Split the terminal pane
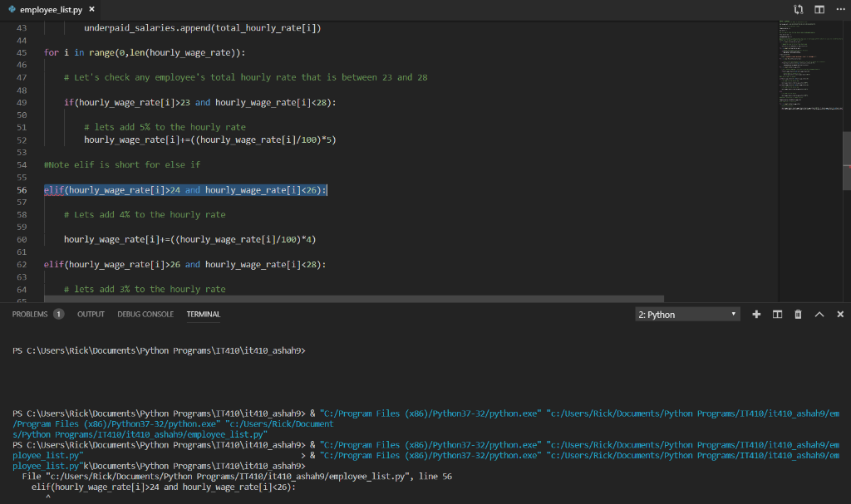 [777, 315]
